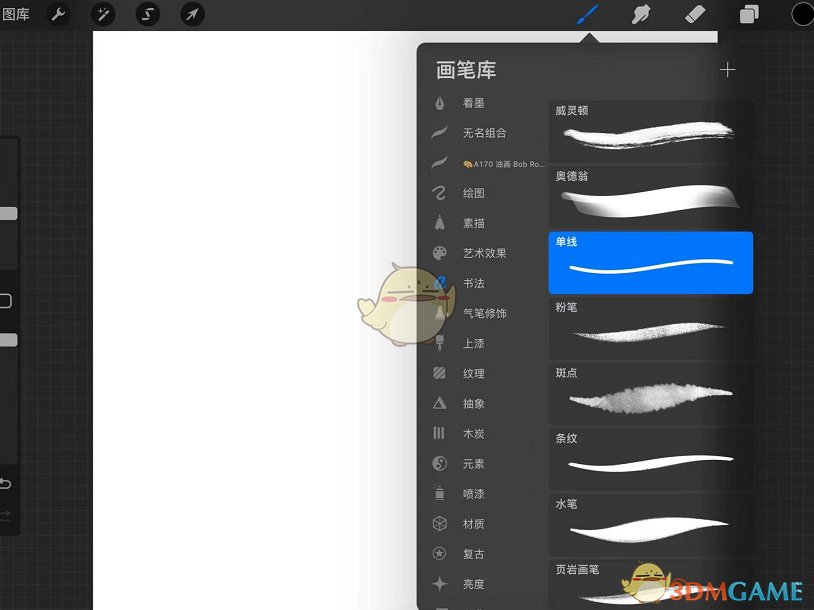Select the Transform arrow tool
The width and height of the screenshot is (814, 610).
(x=192, y=14)
